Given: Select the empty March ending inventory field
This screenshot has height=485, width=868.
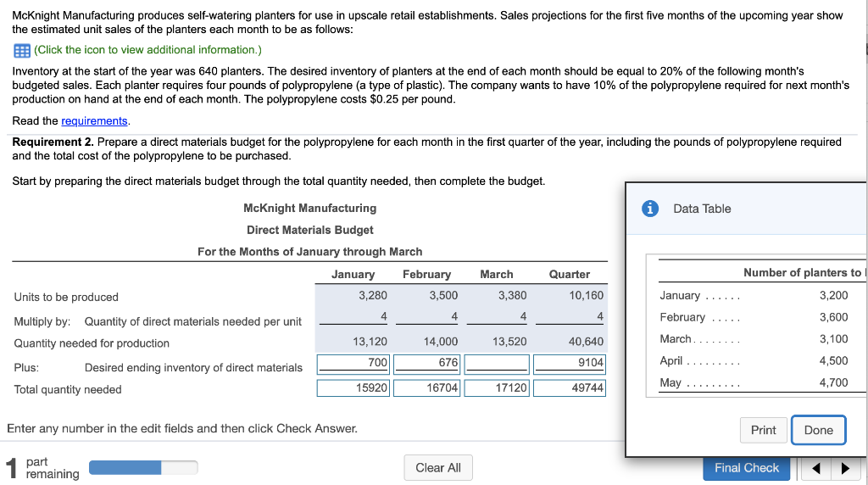Looking at the screenshot, I should tap(497, 364).
